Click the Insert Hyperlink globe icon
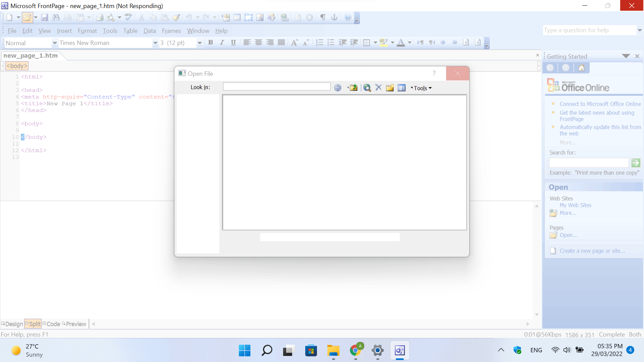Image resolution: width=644 pixels, height=362 pixels. (285, 17)
